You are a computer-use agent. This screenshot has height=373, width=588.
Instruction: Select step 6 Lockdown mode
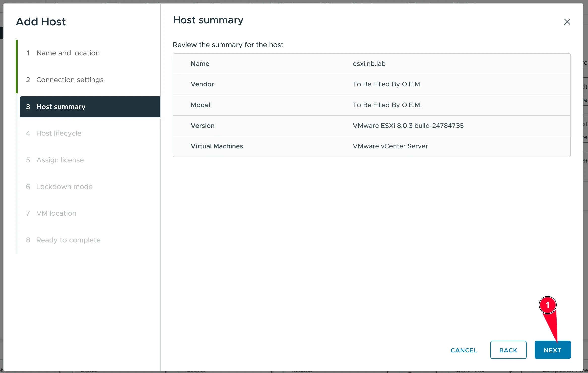[x=59, y=187]
